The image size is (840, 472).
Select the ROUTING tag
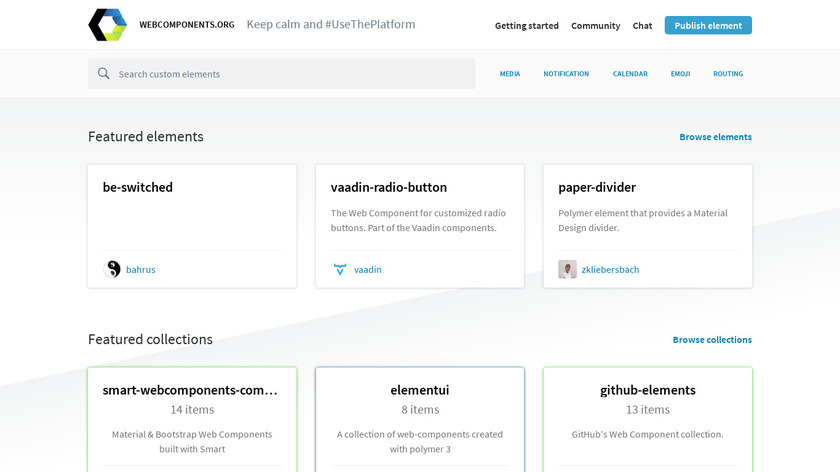pos(728,74)
